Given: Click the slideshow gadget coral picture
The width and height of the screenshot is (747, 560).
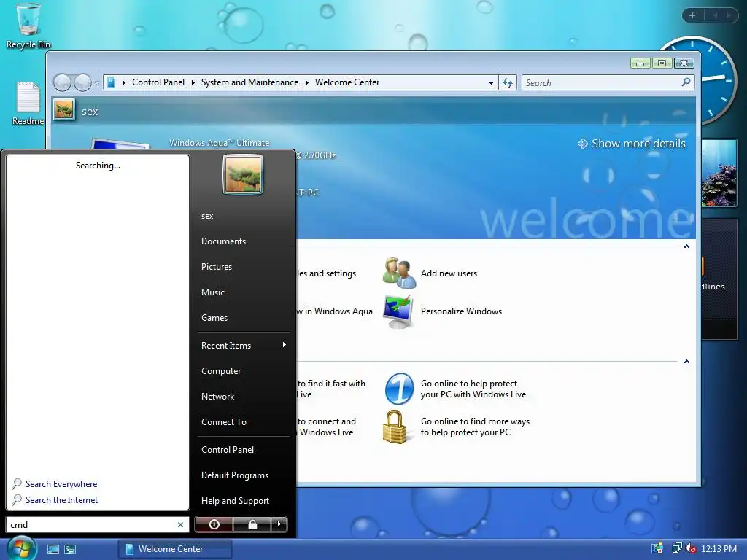Looking at the screenshot, I should 719,172.
